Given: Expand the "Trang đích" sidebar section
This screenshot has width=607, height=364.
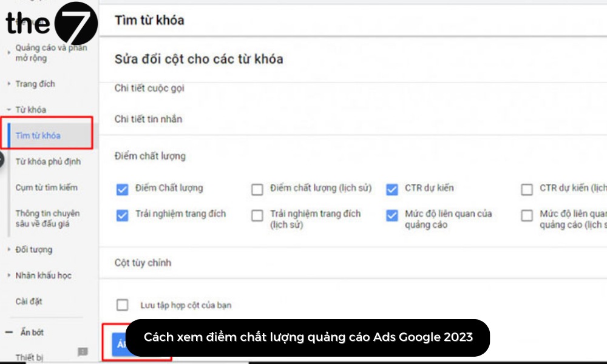Looking at the screenshot, I should click(36, 83).
